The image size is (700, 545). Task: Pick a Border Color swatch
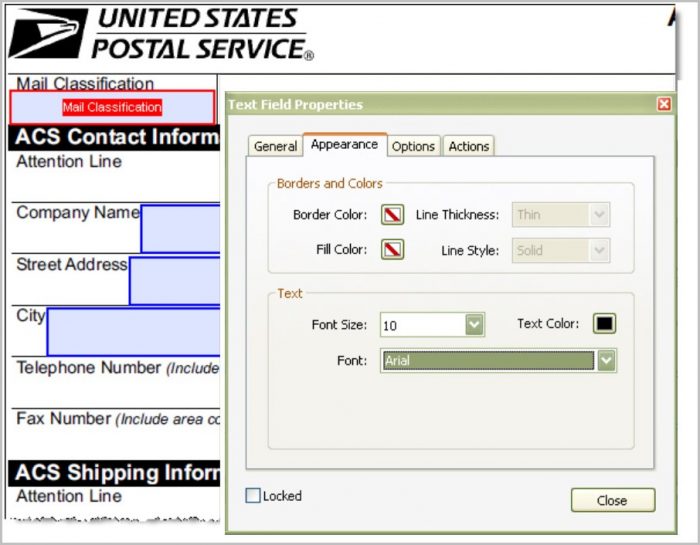click(x=392, y=215)
